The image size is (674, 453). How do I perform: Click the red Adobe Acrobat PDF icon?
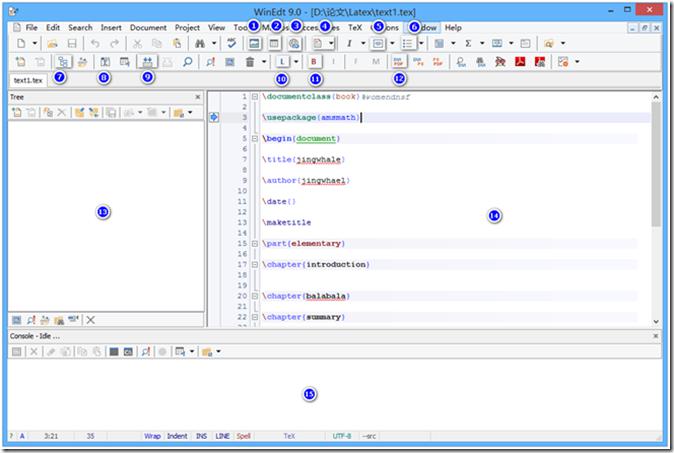[x=520, y=62]
